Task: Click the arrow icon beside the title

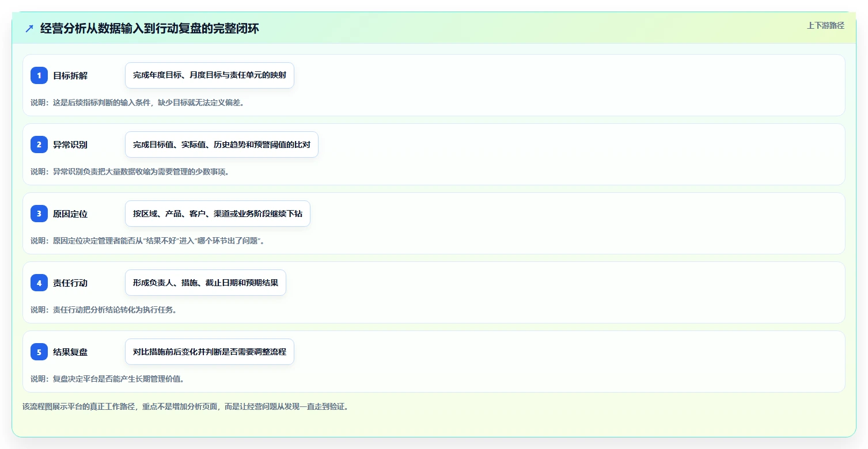Action: [x=29, y=28]
